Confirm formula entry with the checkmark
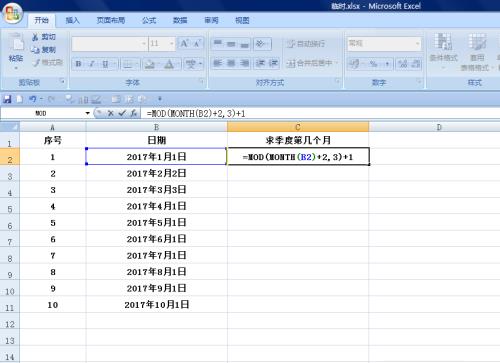The height and width of the screenshot is (363, 500). coord(122,114)
